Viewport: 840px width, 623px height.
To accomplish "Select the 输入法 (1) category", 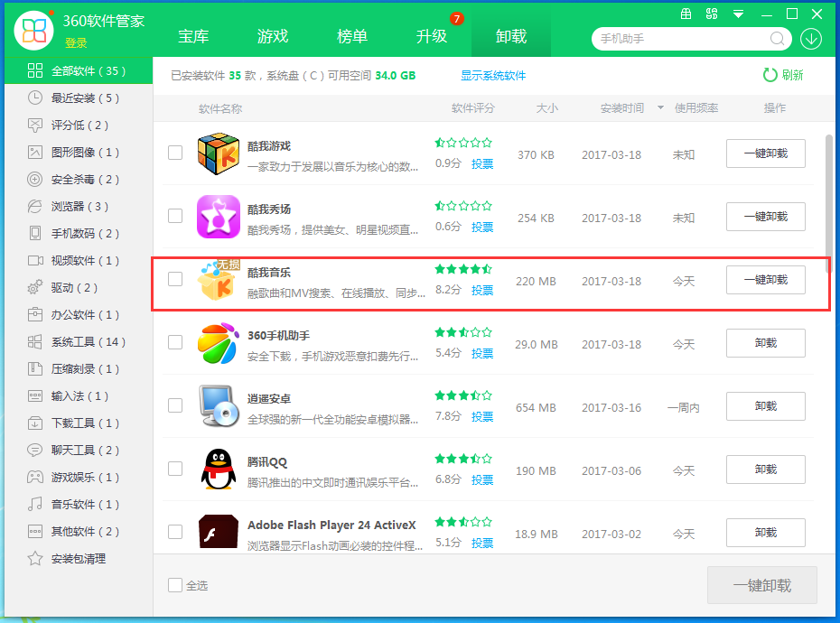I will pos(79,395).
